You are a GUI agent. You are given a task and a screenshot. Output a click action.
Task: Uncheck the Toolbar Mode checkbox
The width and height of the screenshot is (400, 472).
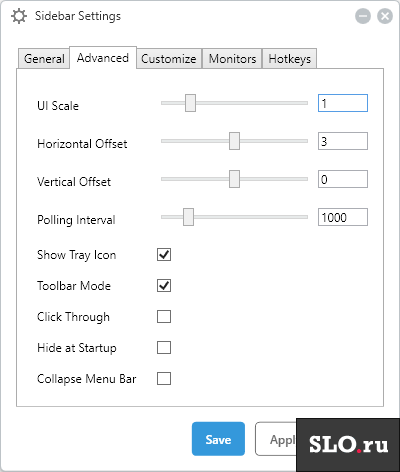coord(164,286)
